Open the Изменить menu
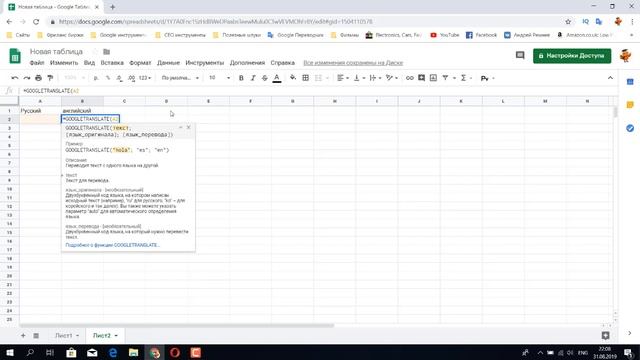 pos(64,63)
